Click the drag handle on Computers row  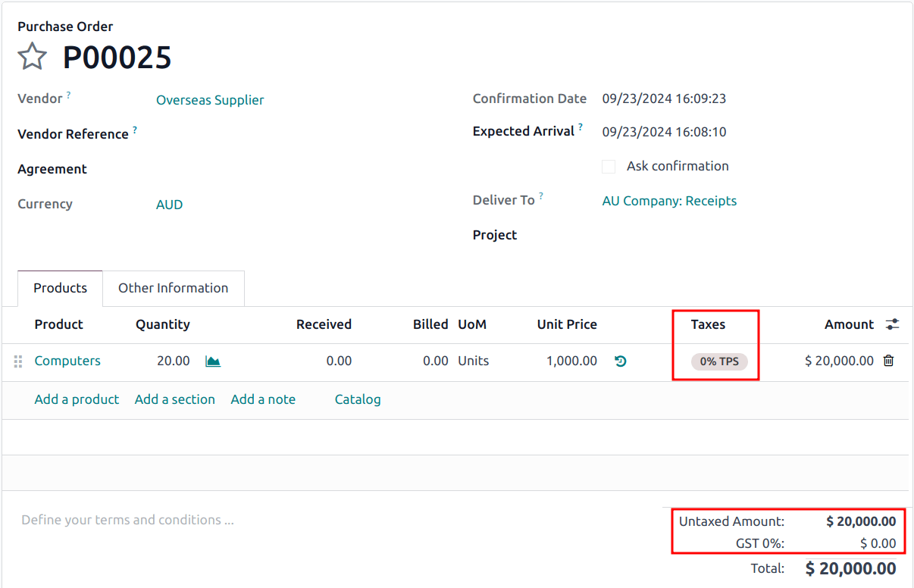(x=17, y=361)
